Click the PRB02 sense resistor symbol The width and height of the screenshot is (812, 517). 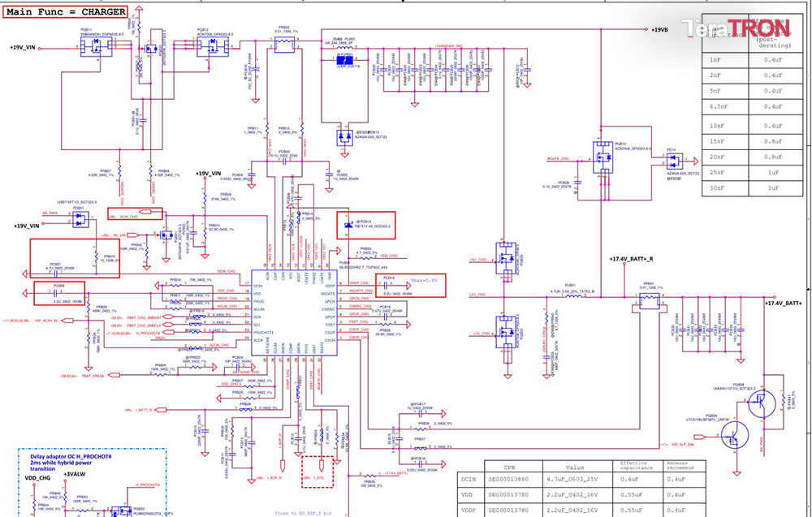pos(283,45)
